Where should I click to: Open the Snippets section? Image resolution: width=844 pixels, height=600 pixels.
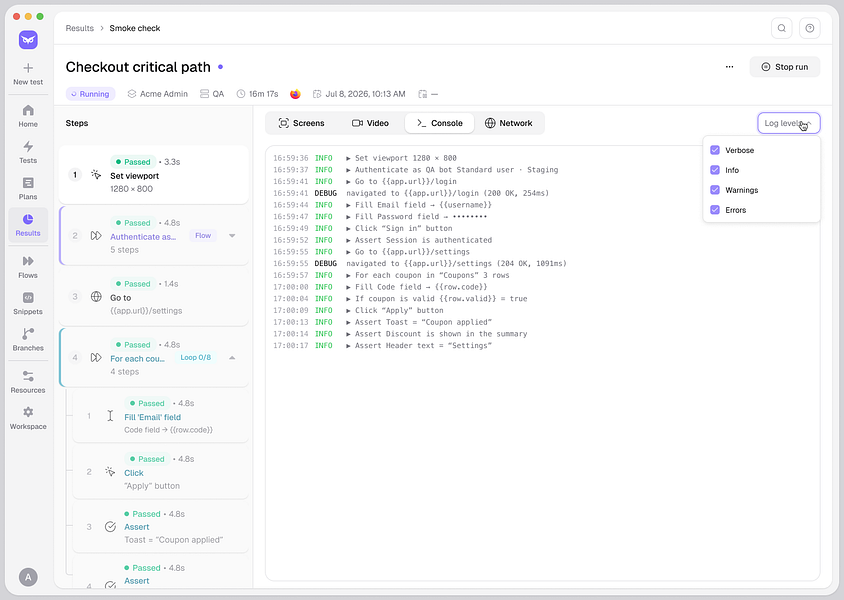(28, 304)
